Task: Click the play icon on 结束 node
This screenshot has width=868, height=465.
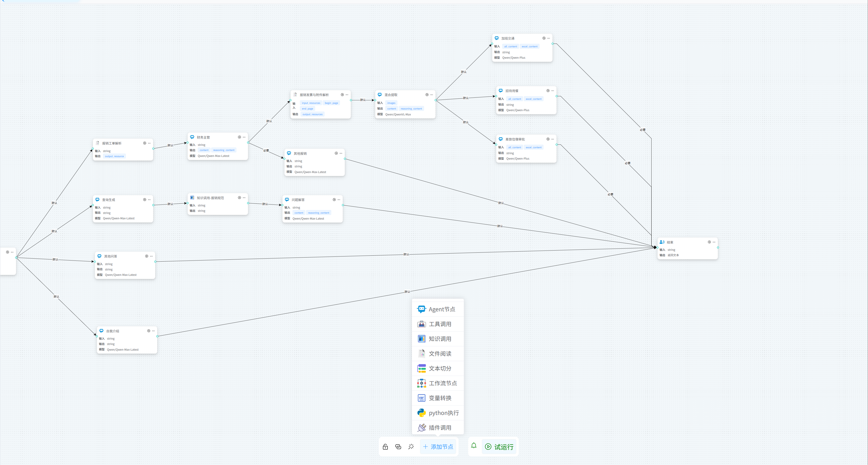Action: tap(709, 242)
